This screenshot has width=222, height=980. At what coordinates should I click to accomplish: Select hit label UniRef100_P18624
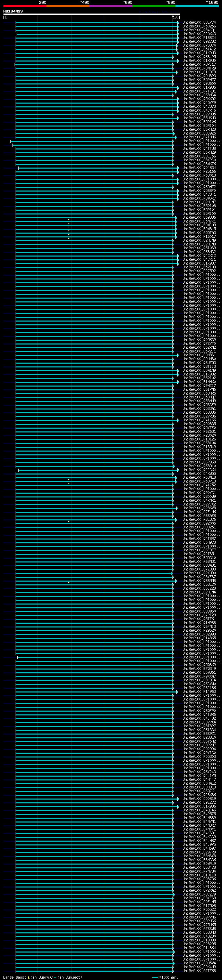[x=199, y=38]
